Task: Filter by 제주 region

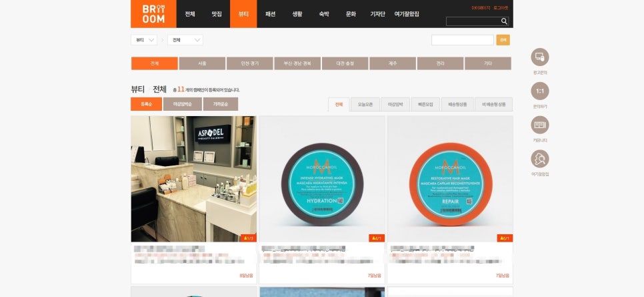Action: pyautogui.click(x=393, y=63)
